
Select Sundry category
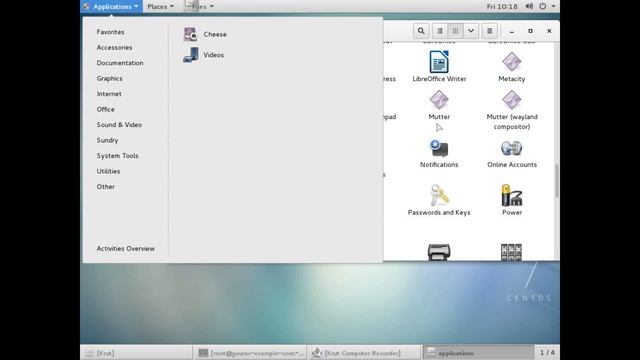click(107, 140)
